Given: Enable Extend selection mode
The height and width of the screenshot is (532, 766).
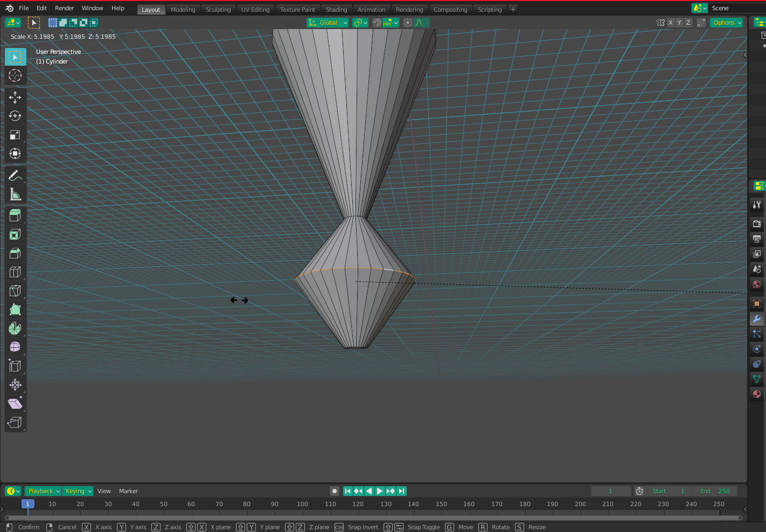Looking at the screenshot, I should click(x=63, y=23).
